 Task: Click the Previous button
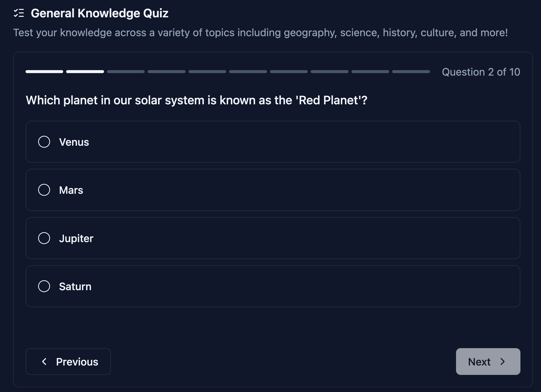click(x=68, y=362)
